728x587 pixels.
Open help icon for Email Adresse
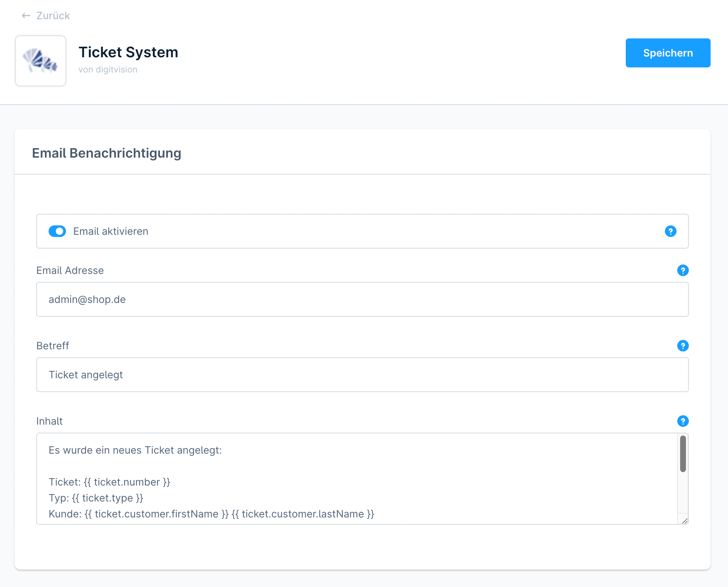click(x=683, y=270)
